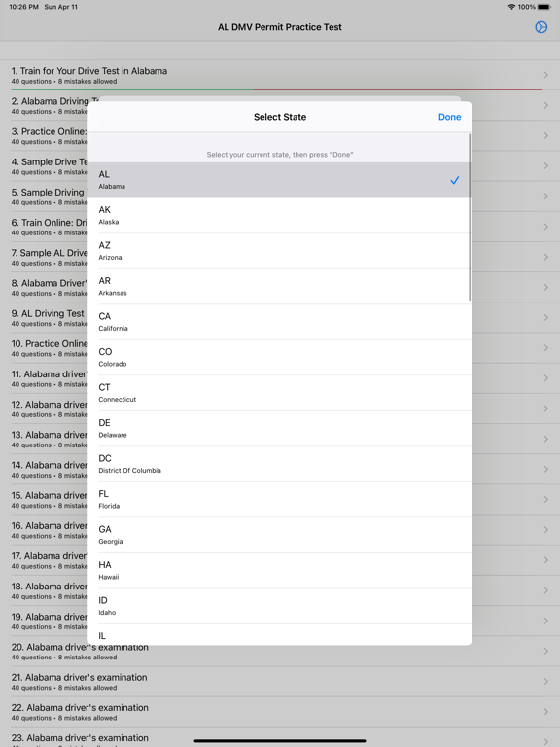Open test 7 Sample AL Drive

pos(44,257)
